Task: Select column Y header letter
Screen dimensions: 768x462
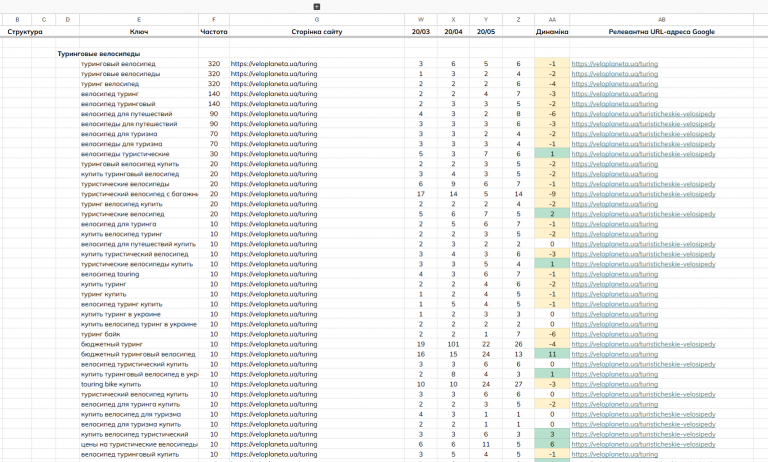Action: (x=486, y=20)
